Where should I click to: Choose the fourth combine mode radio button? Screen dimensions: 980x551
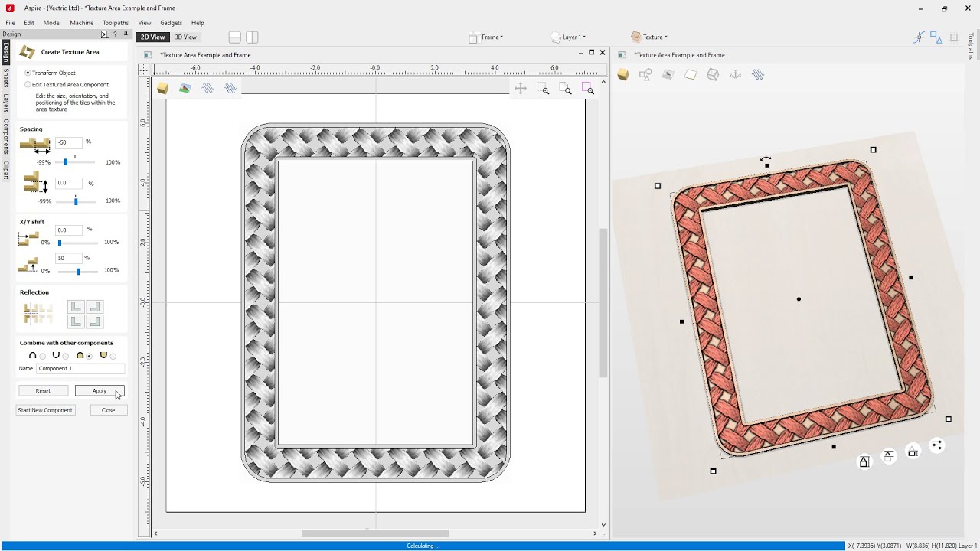coord(113,356)
